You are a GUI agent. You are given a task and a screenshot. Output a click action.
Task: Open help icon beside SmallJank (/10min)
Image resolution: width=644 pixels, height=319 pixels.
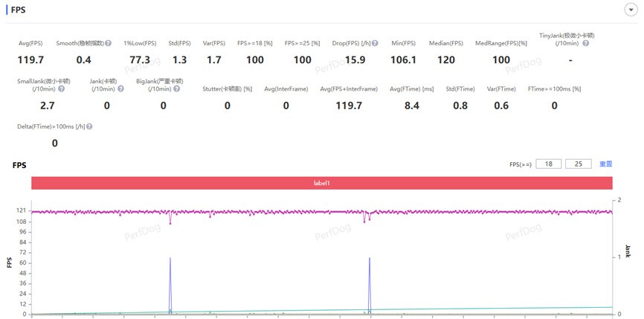(x=61, y=88)
